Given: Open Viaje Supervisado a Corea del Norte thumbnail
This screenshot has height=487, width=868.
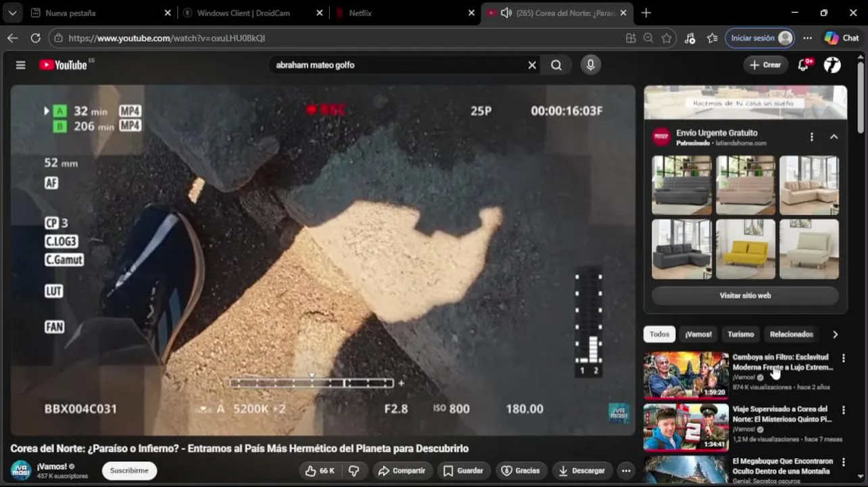Looking at the screenshot, I should click(686, 427).
